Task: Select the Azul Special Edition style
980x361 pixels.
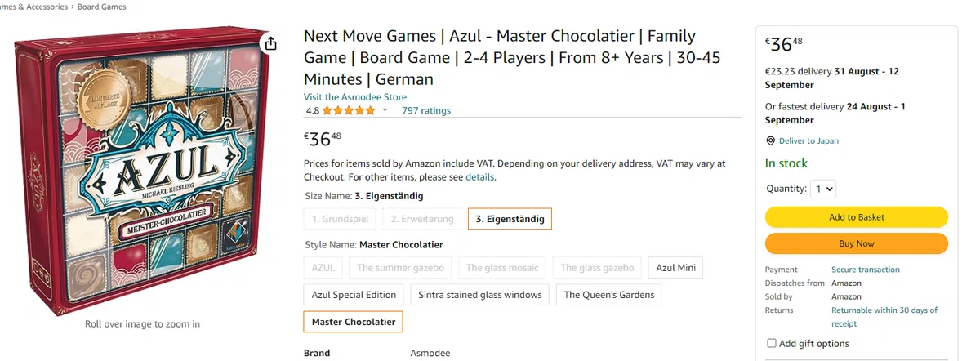Action: pos(354,295)
